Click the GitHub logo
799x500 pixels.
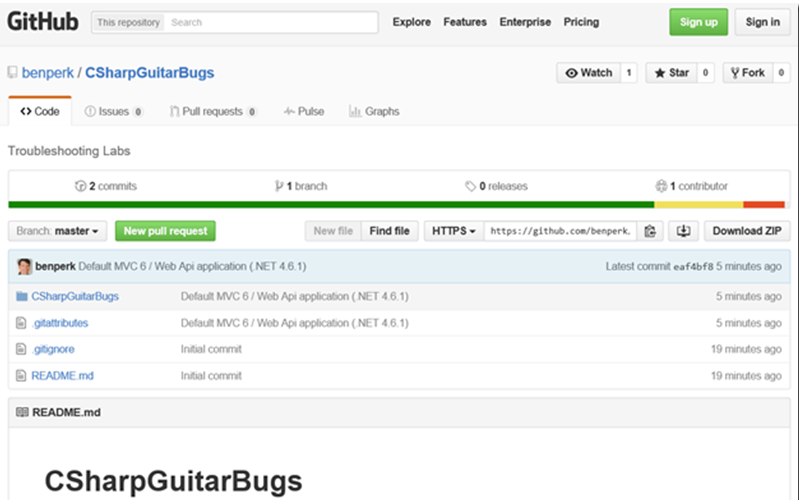point(43,22)
